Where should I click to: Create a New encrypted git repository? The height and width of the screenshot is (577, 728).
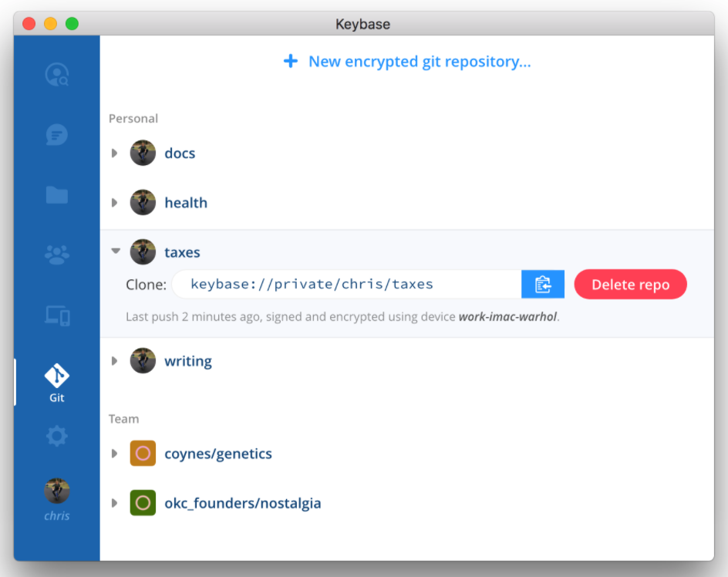(407, 61)
